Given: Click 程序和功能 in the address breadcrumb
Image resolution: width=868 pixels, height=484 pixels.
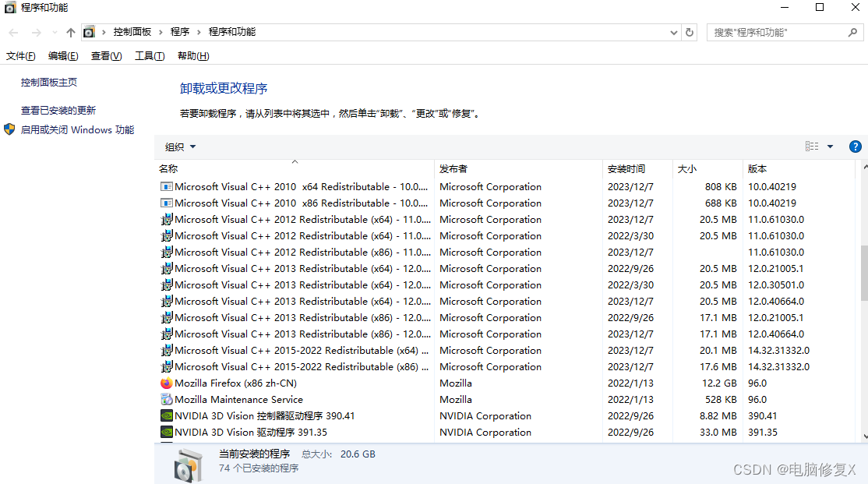Looking at the screenshot, I should click(x=232, y=32).
